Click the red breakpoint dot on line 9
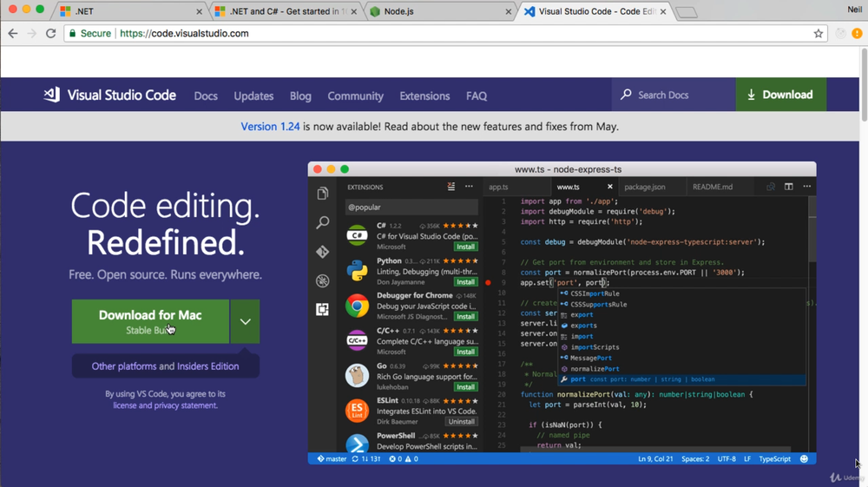The width and height of the screenshot is (868, 487). (488, 283)
